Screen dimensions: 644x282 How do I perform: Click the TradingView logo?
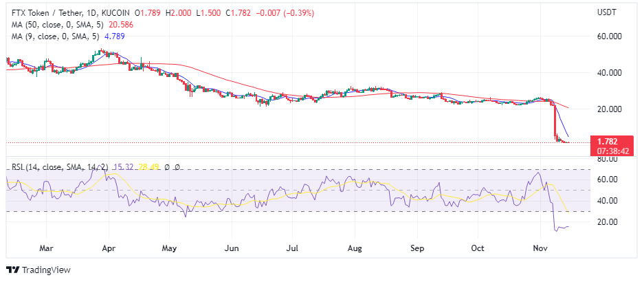38,270
